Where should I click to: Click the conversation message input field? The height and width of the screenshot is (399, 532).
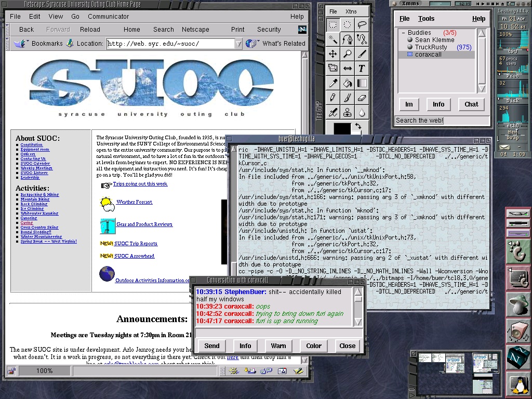(x=279, y=333)
